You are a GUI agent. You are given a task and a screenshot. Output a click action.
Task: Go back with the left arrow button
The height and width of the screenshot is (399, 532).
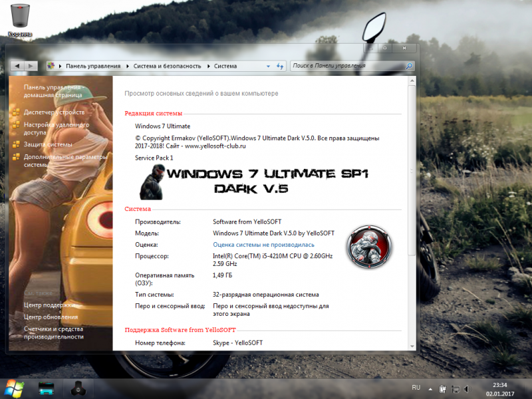click(17, 66)
